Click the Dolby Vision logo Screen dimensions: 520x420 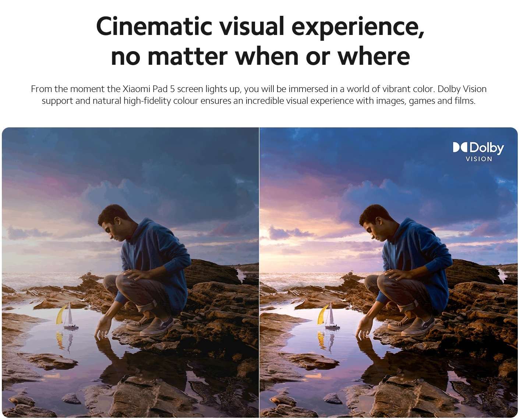point(478,152)
